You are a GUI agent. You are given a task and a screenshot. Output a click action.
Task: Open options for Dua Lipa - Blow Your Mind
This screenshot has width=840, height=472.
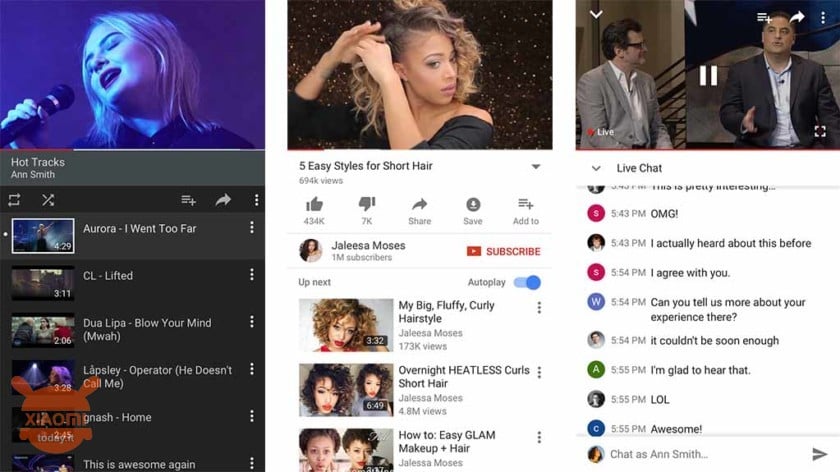(x=252, y=322)
